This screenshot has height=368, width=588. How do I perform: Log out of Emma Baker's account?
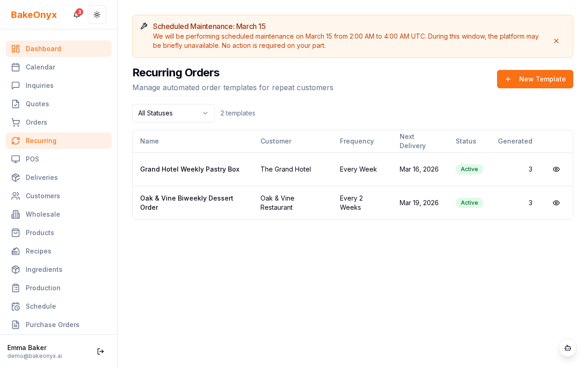click(x=101, y=351)
